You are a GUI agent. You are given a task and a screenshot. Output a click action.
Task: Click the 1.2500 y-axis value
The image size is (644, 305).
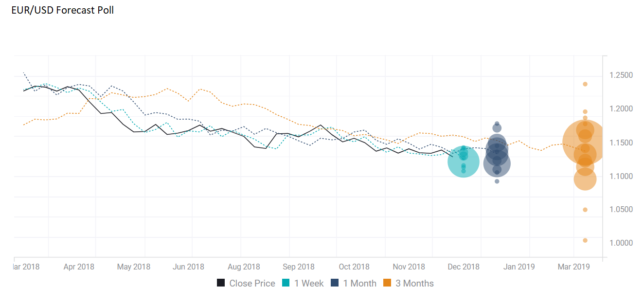click(x=621, y=75)
